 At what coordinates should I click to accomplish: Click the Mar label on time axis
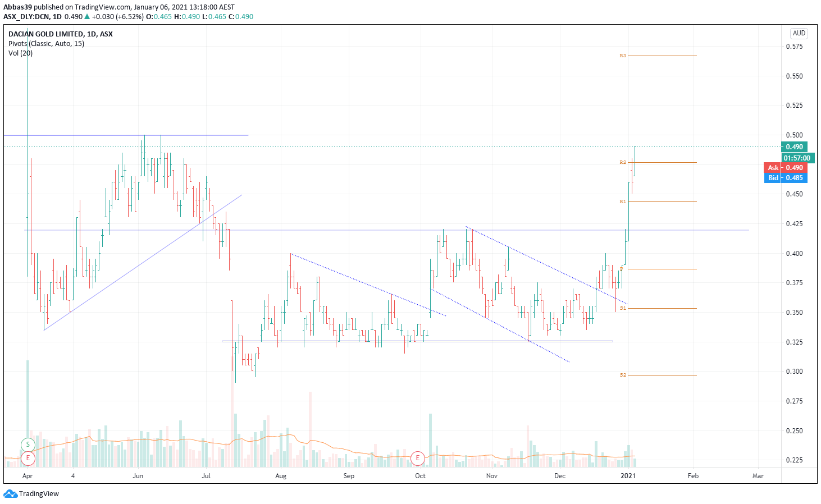coord(758,476)
